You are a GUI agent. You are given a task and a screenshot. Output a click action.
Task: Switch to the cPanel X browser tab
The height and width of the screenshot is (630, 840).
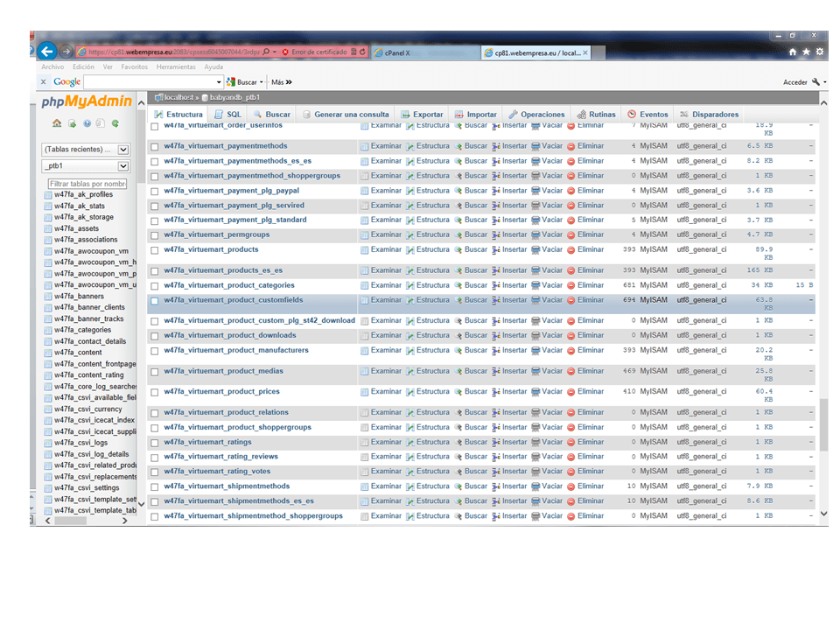coord(425,52)
